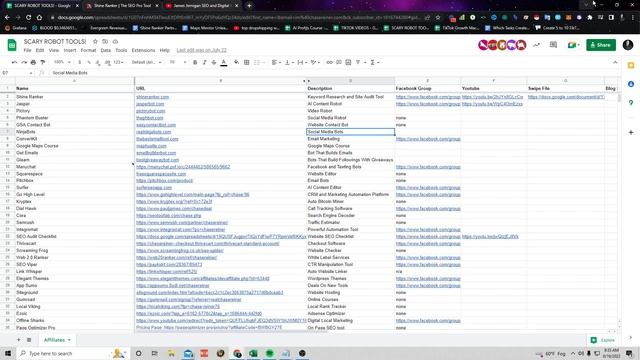This screenshot has width=640, height=360.
Task: Click the Insert chart icon
Action: coord(348,62)
